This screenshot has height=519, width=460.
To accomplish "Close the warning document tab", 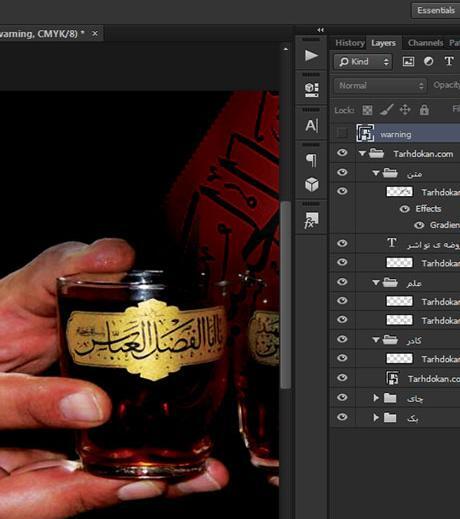I will click(95, 33).
